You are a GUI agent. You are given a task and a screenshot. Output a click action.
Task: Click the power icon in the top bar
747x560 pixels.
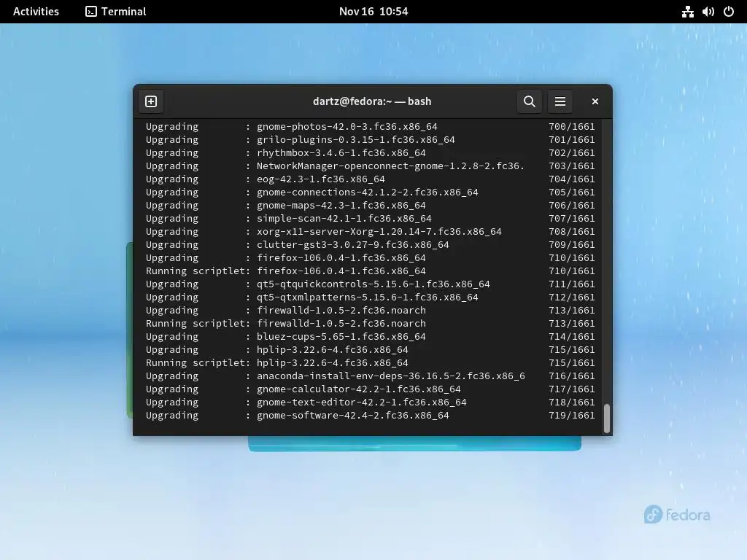tap(729, 12)
